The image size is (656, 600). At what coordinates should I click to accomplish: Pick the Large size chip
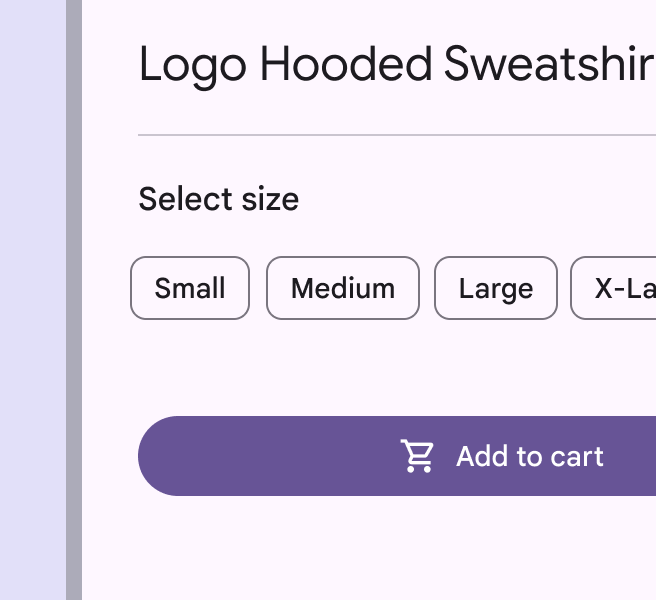(496, 288)
